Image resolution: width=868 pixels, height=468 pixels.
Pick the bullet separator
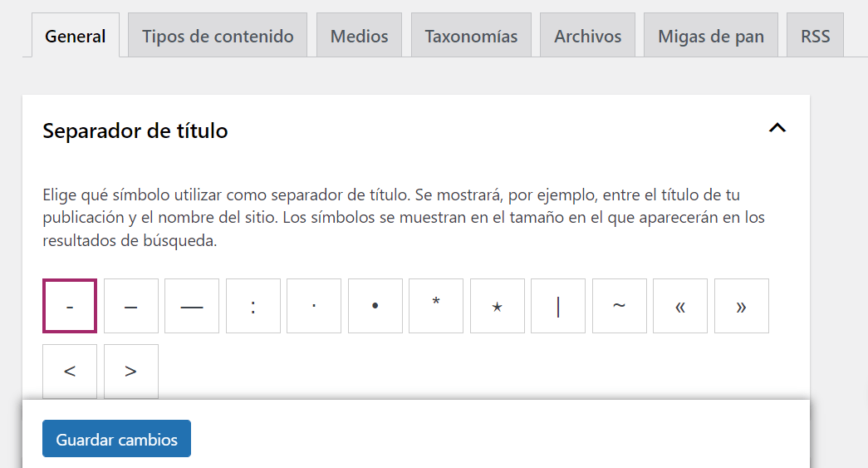coord(375,306)
